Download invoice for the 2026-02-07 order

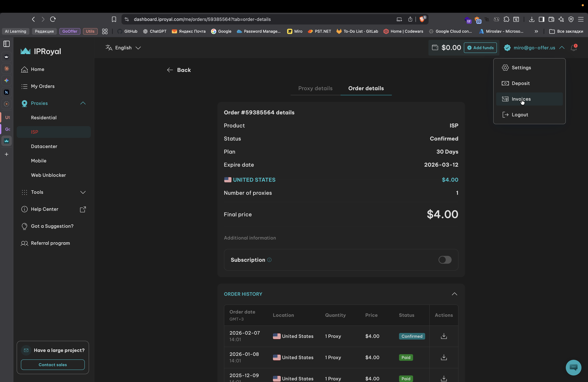[444, 336]
